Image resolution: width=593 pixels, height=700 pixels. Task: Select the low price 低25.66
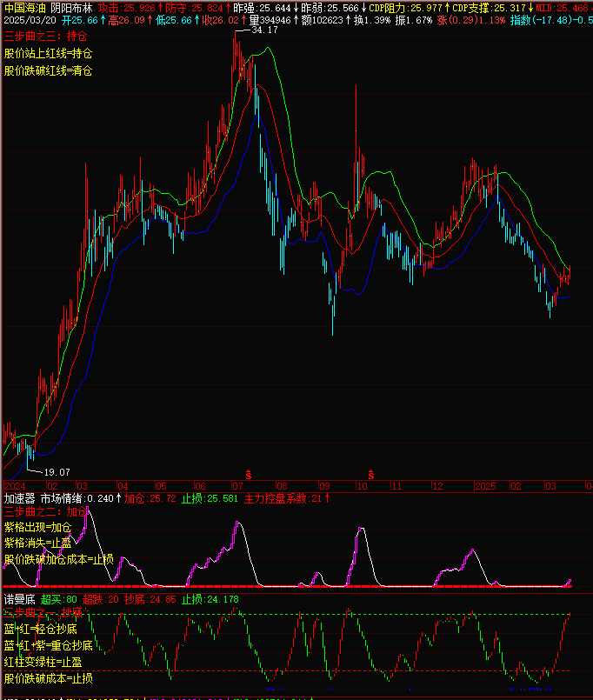tap(173, 20)
